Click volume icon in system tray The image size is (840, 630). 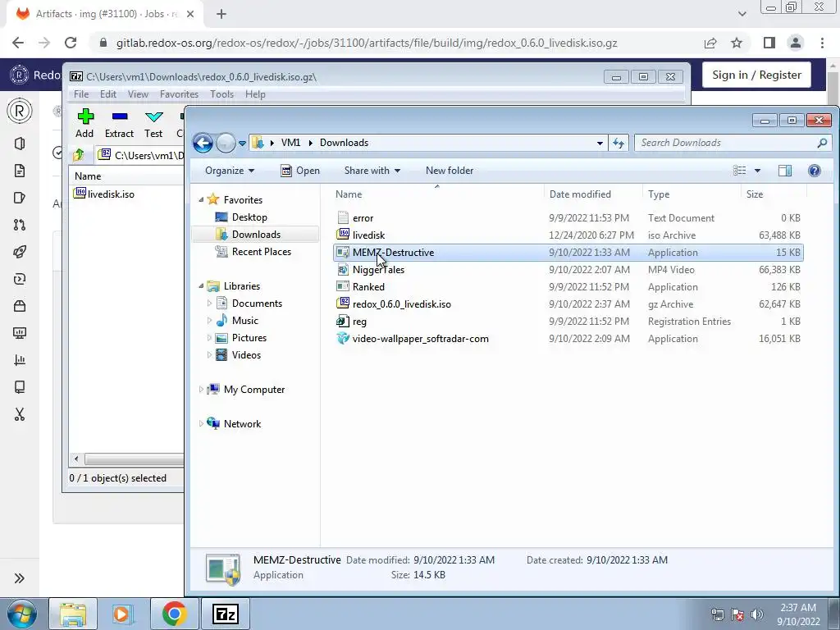[756, 614]
